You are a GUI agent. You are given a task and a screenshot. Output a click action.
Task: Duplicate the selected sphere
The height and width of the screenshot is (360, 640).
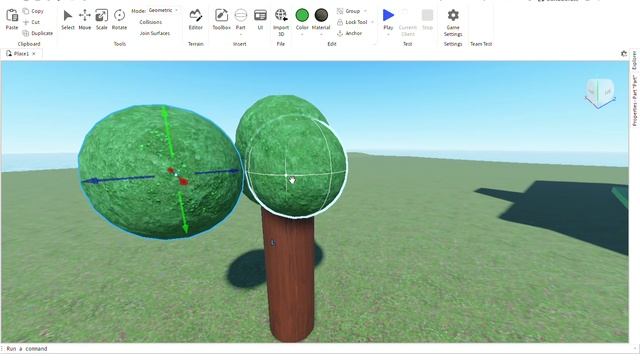(38, 33)
